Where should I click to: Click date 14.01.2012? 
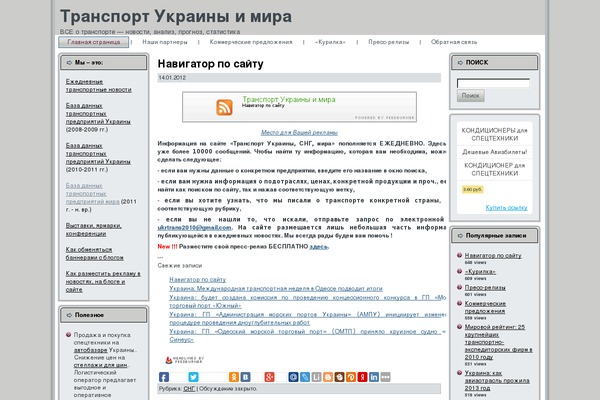172,78
